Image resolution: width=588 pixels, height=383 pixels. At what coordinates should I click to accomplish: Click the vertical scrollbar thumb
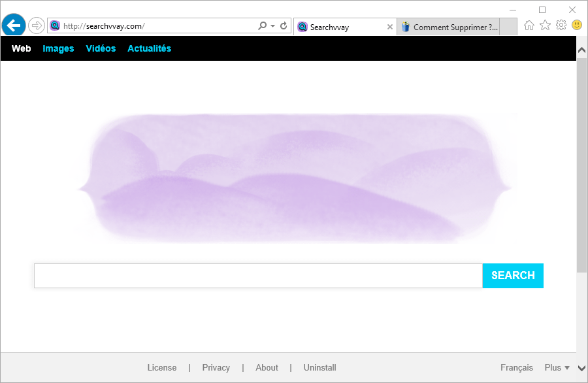[581, 165]
